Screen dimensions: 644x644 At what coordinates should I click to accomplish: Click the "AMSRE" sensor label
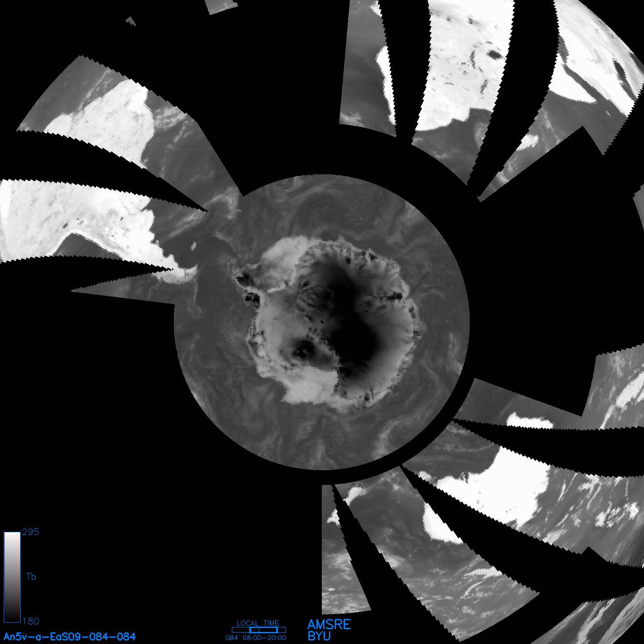click(329, 624)
